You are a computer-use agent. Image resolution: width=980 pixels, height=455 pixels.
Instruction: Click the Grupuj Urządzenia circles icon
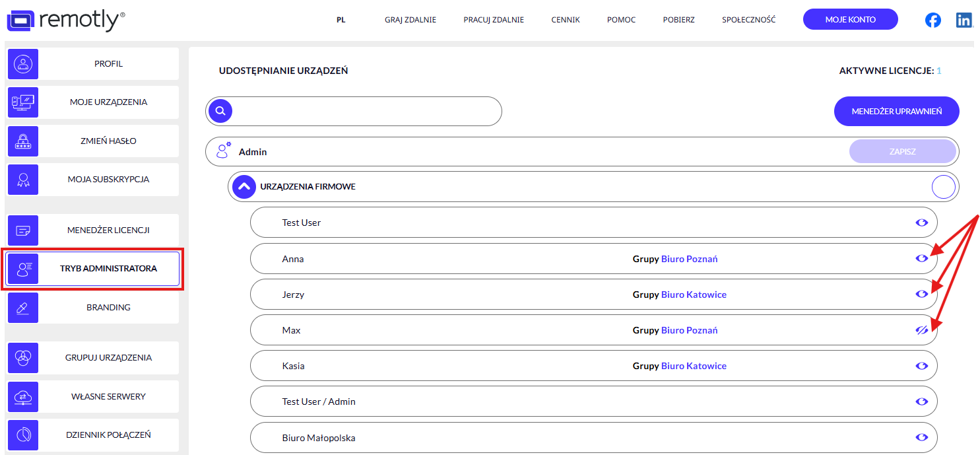tap(23, 357)
